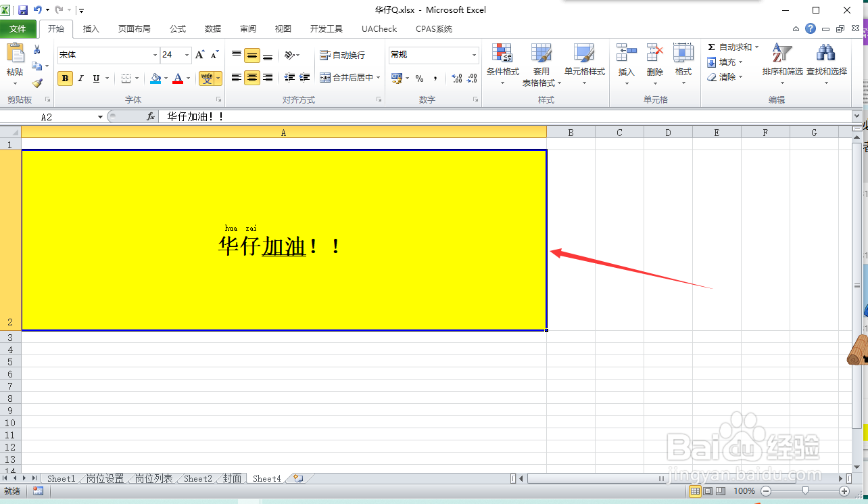The image size is (868, 504).
Task: Click the percent style icon
Action: (419, 78)
